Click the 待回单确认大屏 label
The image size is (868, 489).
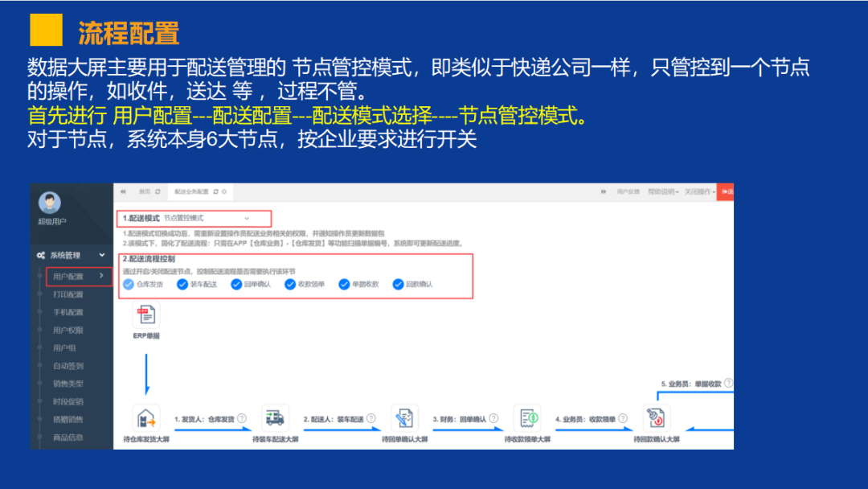(404, 440)
